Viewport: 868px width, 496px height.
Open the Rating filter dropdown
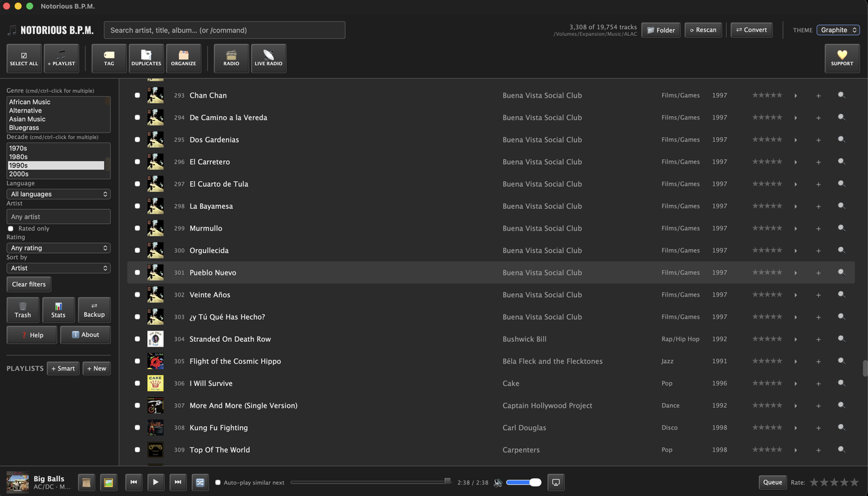(58, 248)
